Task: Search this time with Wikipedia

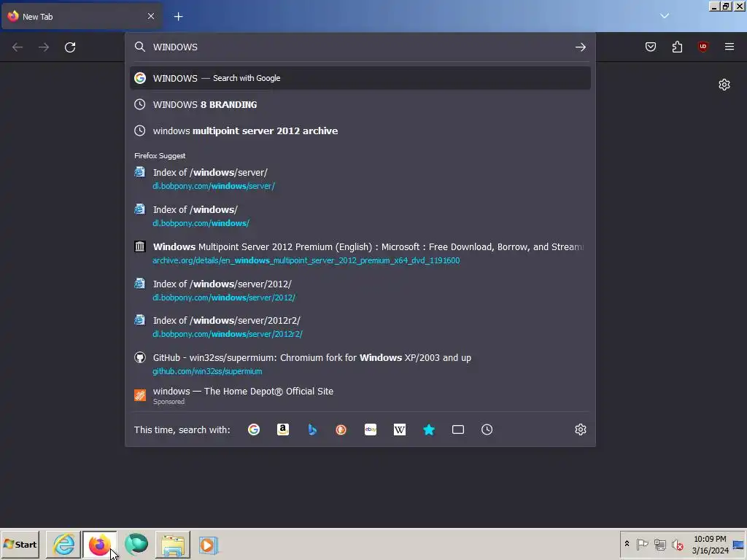Action: (400, 429)
